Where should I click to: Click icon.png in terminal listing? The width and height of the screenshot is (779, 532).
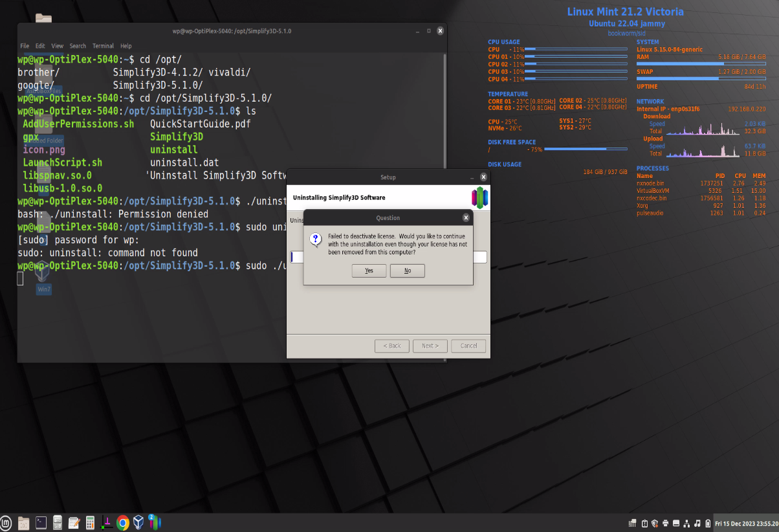[44, 150]
